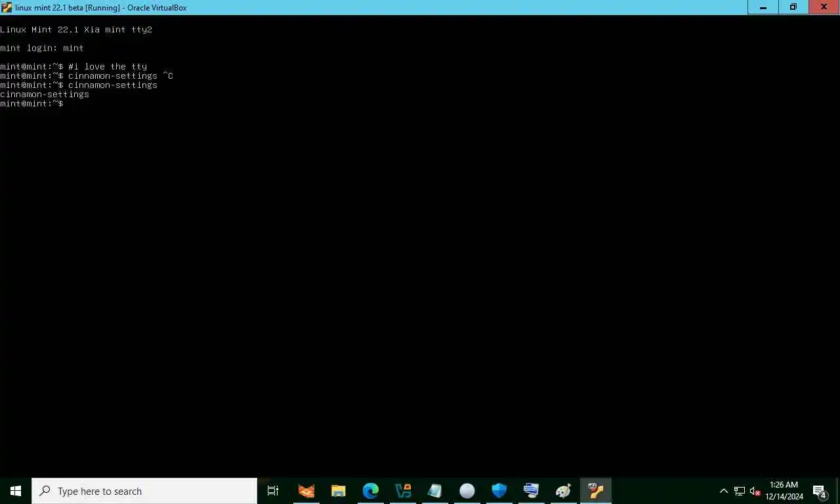Open the white sphere app in taskbar

pyautogui.click(x=467, y=491)
